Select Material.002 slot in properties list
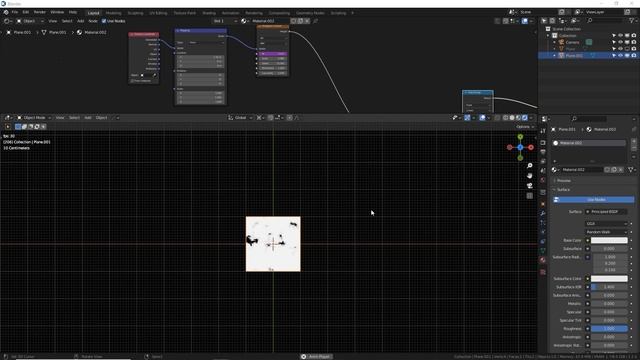The width and height of the screenshot is (640, 360). [x=589, y=143]
